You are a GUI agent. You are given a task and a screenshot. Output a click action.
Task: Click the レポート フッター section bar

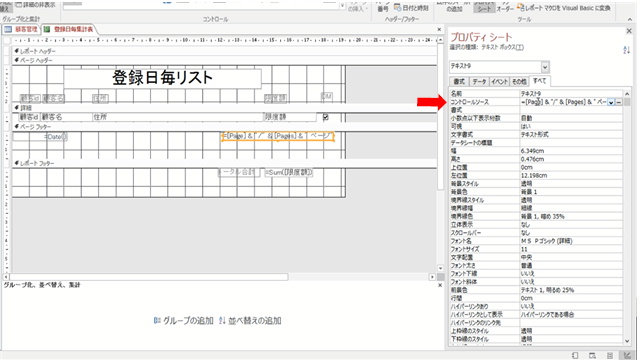coord(224,163)
